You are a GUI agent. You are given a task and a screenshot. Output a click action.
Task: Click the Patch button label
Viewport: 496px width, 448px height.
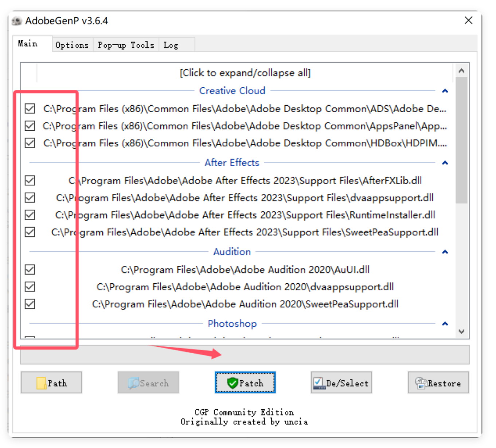click(x=251, y=383)
